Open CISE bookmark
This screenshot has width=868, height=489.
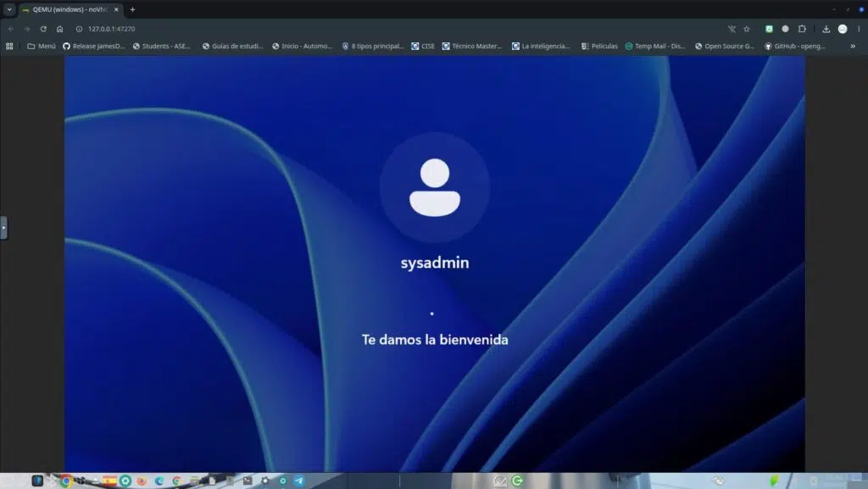coord(423,46)
